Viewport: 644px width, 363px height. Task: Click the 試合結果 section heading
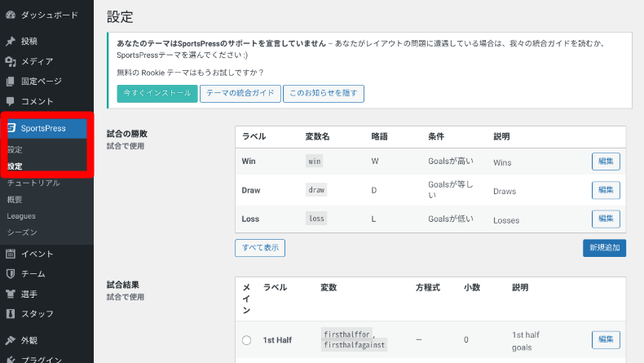point(123,285)
